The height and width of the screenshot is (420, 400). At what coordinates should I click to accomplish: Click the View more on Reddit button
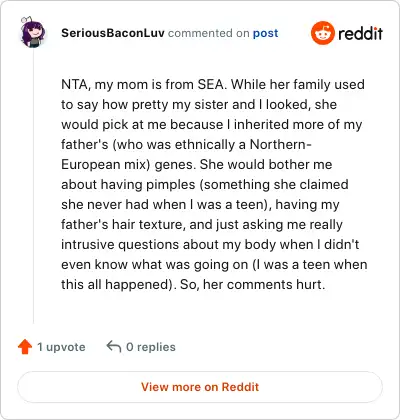click(200, 387)
